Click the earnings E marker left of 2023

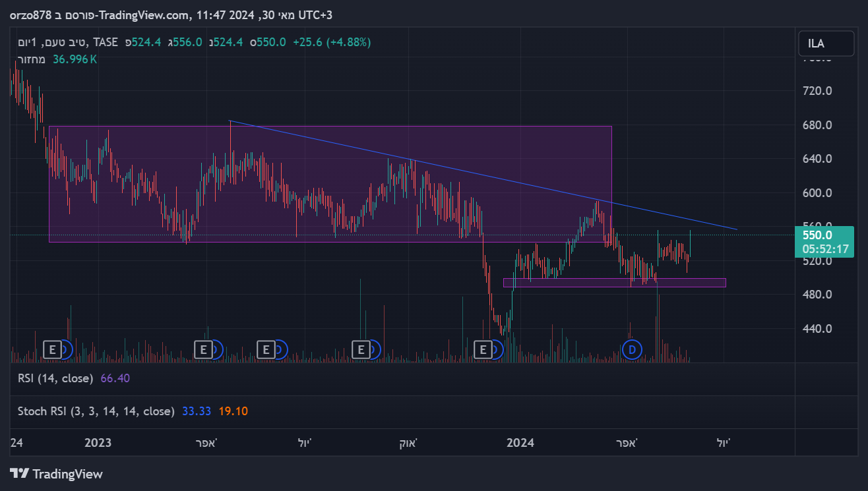(52, 349)
